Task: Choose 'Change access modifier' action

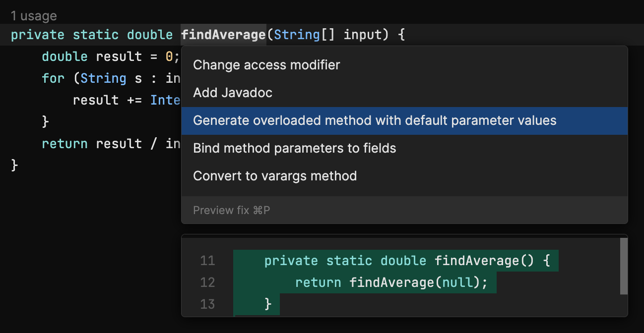Action: (x=266, y=64)
